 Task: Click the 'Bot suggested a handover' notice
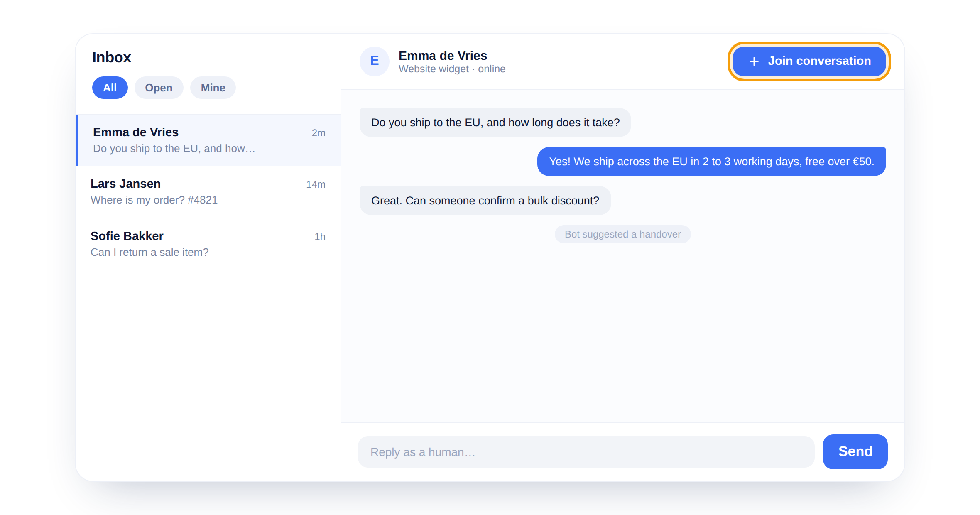pos(622,234)
